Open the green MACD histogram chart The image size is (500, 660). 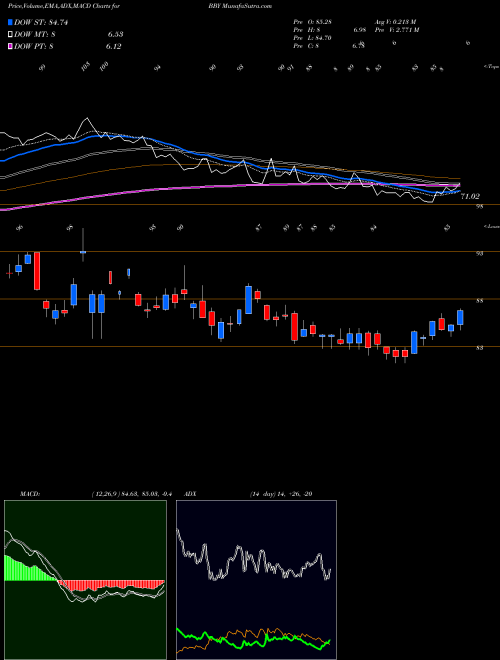point(85,580)
